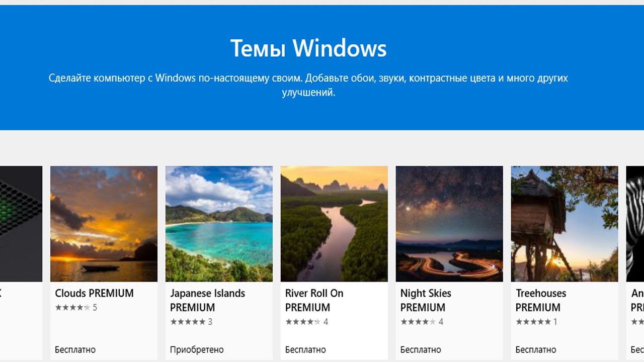Click Бесплатно on the Night Skies card
The height and width of the screenshot is (362, 644).
[421, 349]
